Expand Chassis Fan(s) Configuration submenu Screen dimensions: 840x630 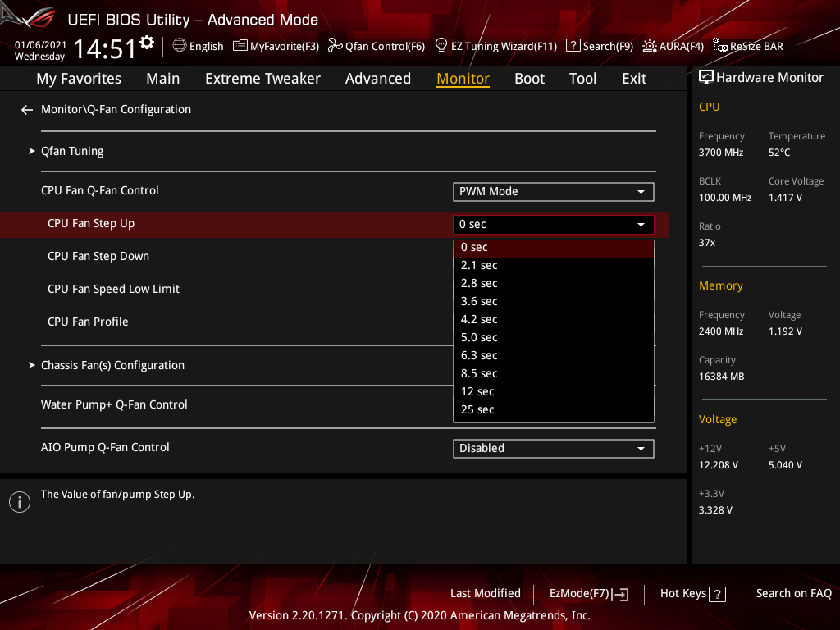pos(112,365)
